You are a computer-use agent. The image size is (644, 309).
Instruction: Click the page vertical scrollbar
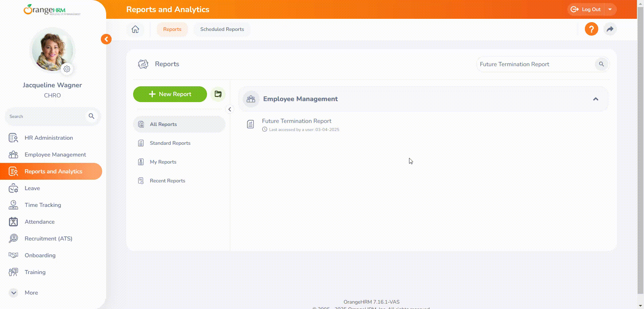pyautogui.click(x=640, y=151)
